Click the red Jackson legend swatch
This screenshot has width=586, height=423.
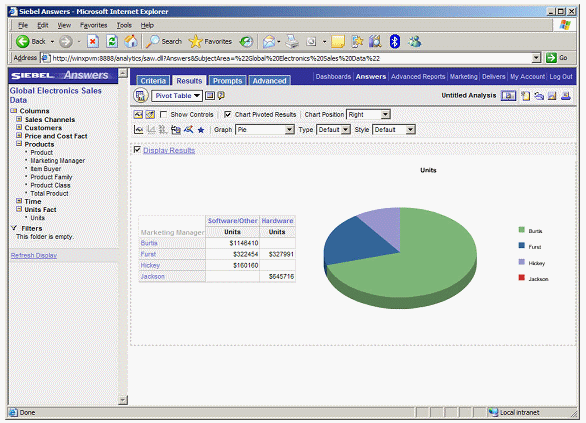(522, 278)
